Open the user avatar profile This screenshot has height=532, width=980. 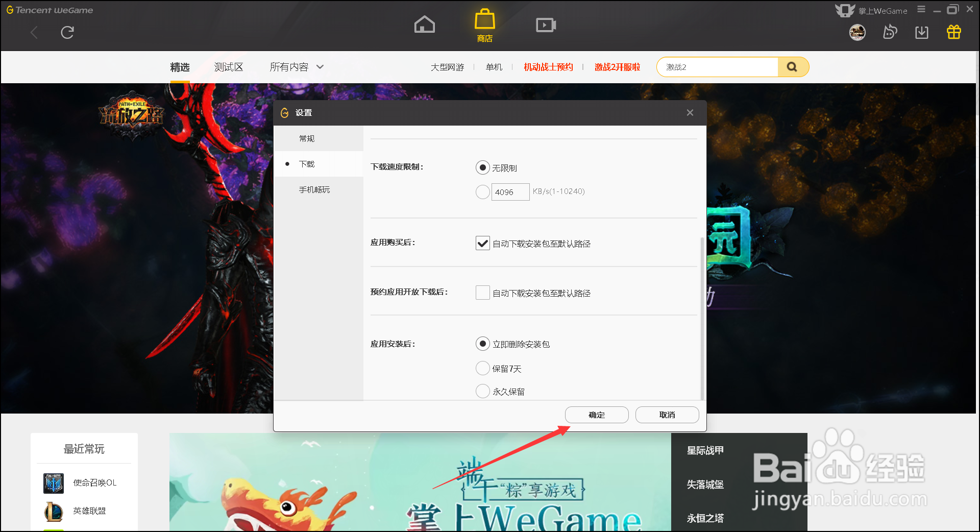click(x=857, y=32)
